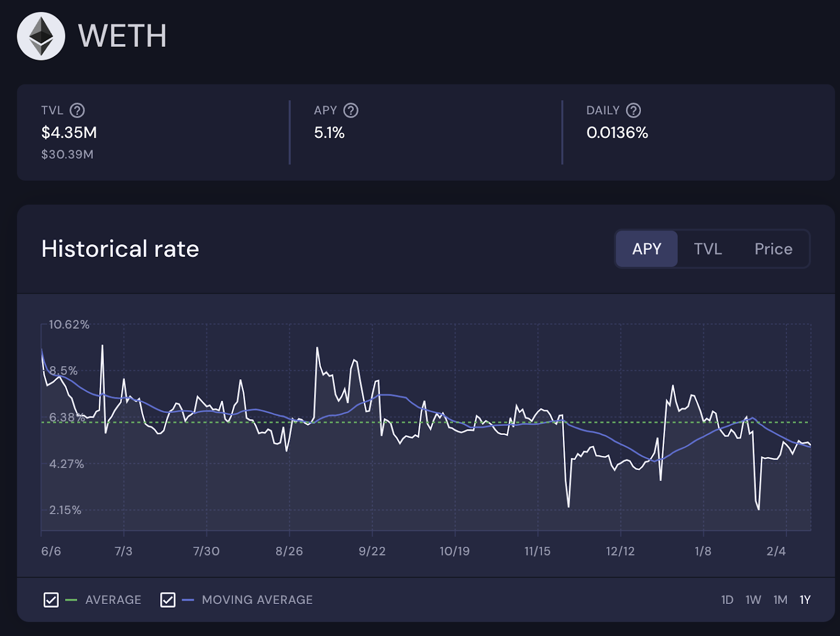This screenshot has width=840, height=636.
Task: Toggle the AVERAGE line checkbox
Action: click(51, 600)
